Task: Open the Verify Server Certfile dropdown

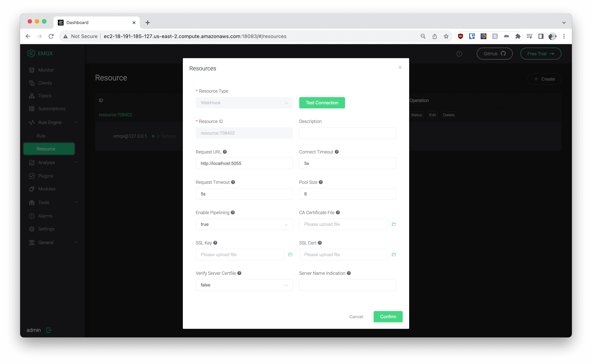Action: 244,285
